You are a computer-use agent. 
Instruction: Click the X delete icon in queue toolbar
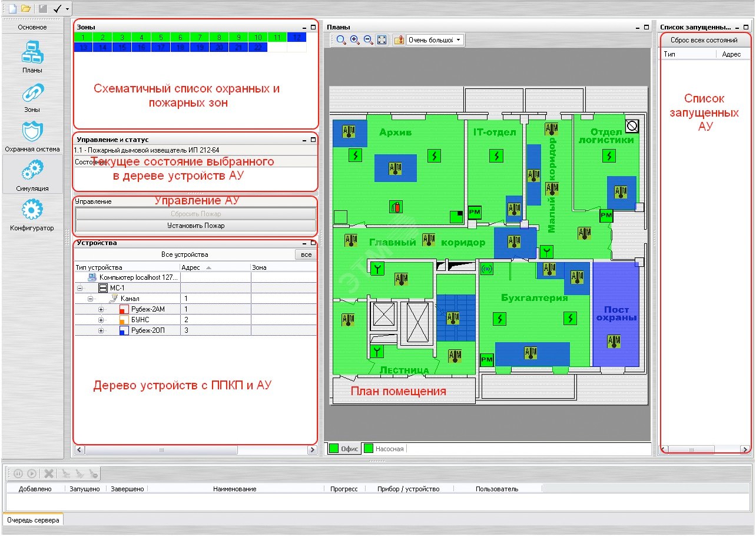tap(49, 474)
